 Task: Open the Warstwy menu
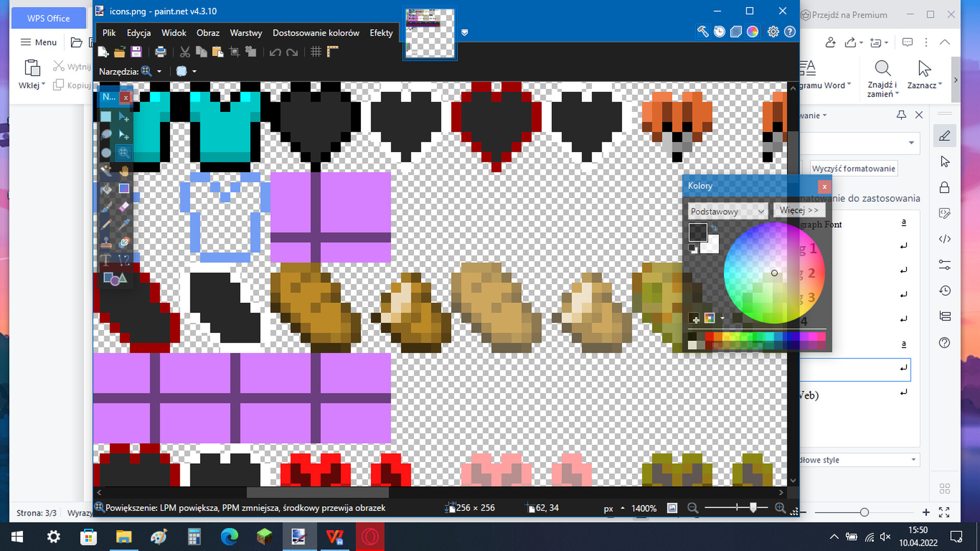246,32
